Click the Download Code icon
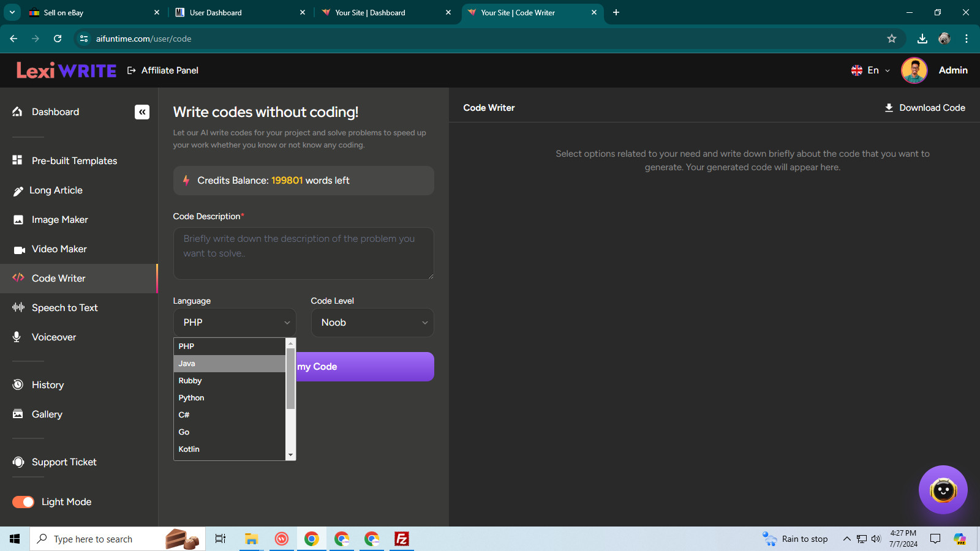980x551 pixels. point(889,108)
